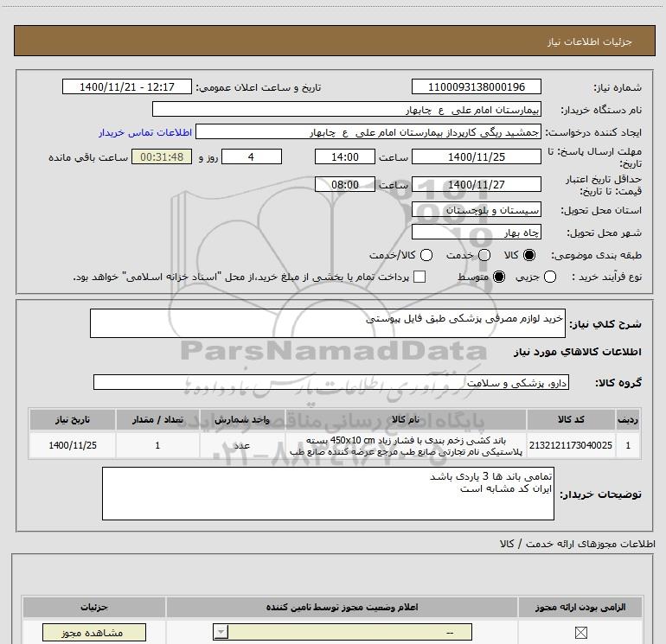Image resolution: width=666 pixels, height=644 pixels.
Task: Click the ردیف column header
Action: 628,419
